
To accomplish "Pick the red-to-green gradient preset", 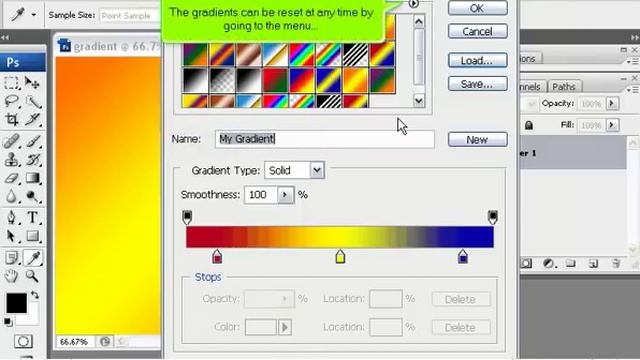I will click(x=275, y=80).
